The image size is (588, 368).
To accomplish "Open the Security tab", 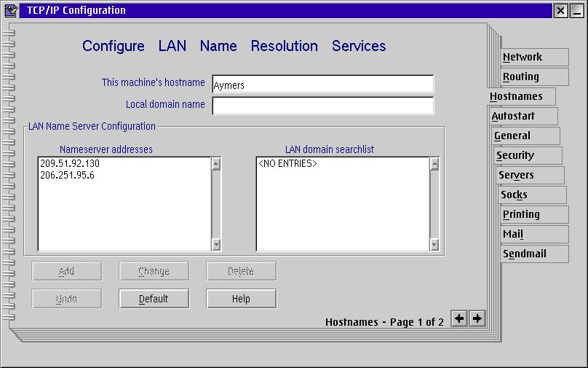I will pos(515,155).
